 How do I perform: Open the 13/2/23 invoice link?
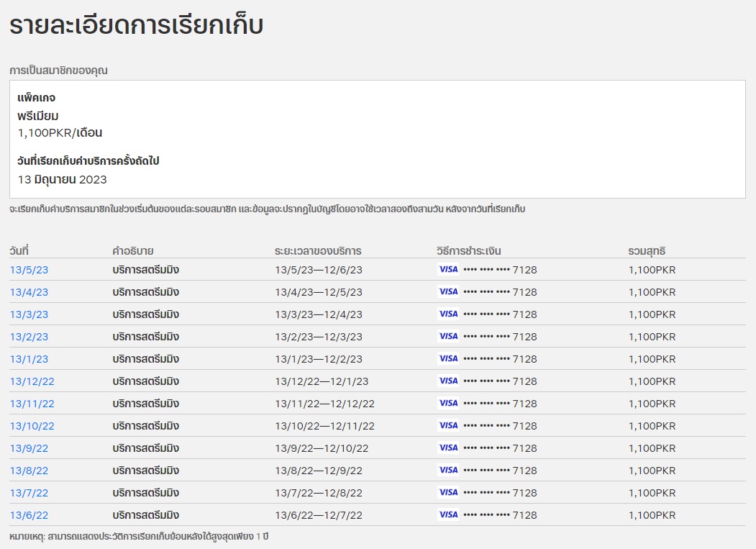tap(29, 337)
